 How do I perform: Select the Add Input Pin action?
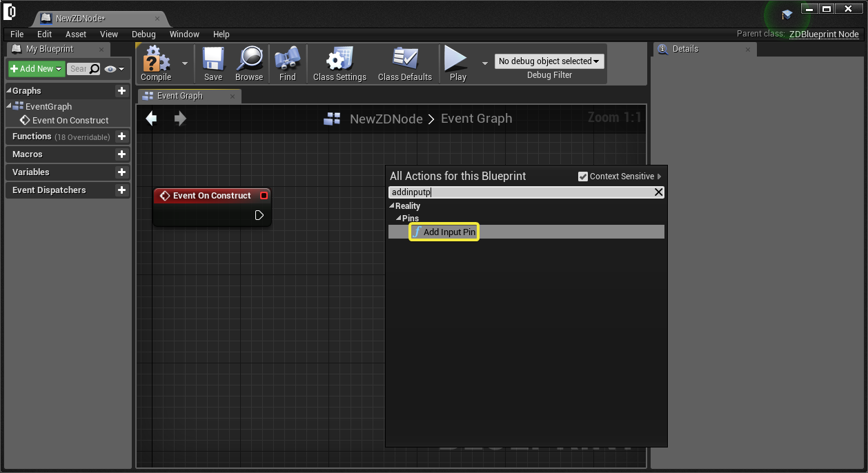[448, 232]
